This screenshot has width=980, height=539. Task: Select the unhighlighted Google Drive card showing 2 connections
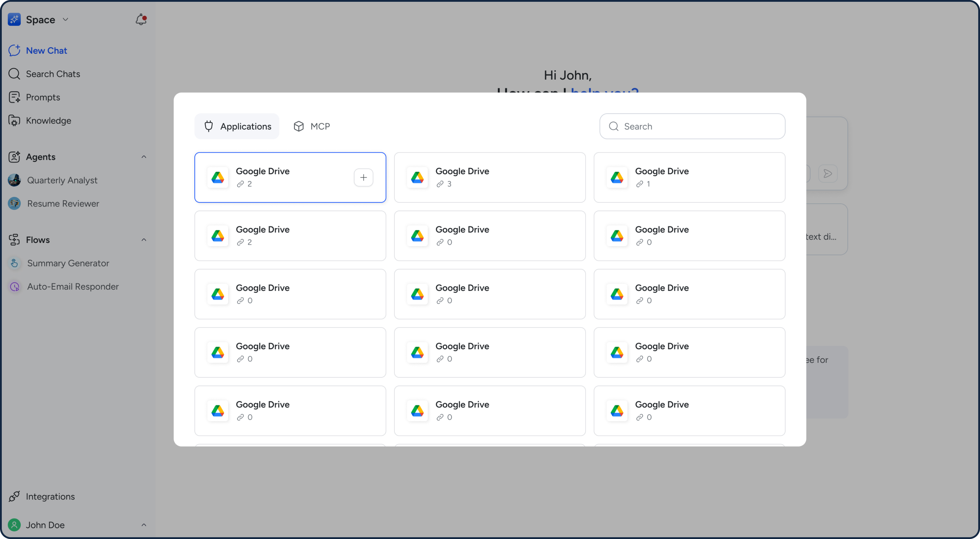[290, 236]
